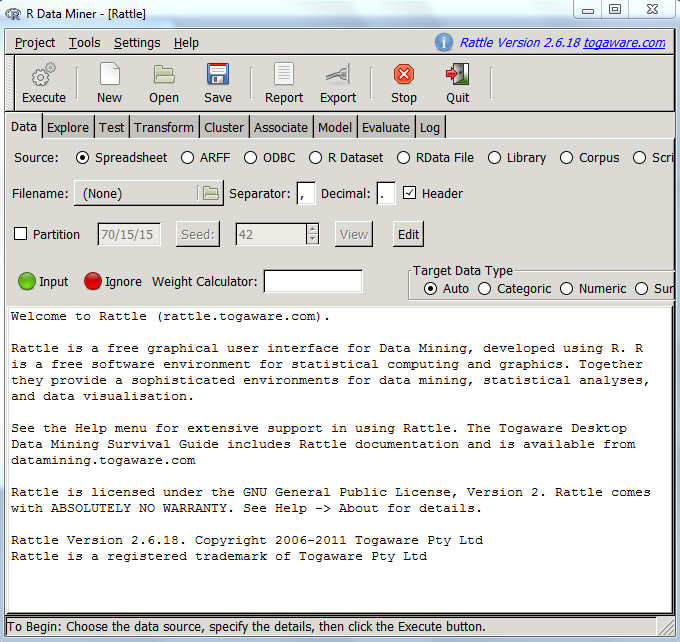The image size is (680, 642).
Task: Switch to the Cluster tab
Action: click(x=224, y=128)
